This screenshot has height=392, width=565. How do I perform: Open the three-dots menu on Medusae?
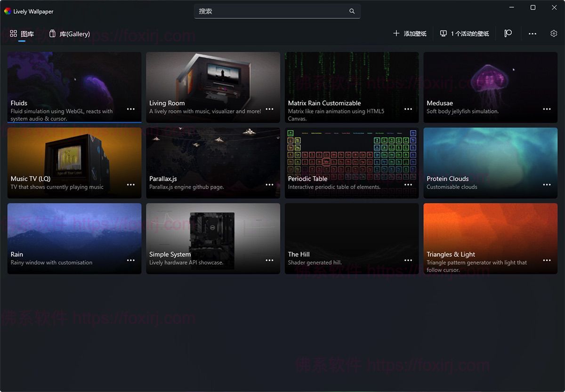(x=547, y=109)
